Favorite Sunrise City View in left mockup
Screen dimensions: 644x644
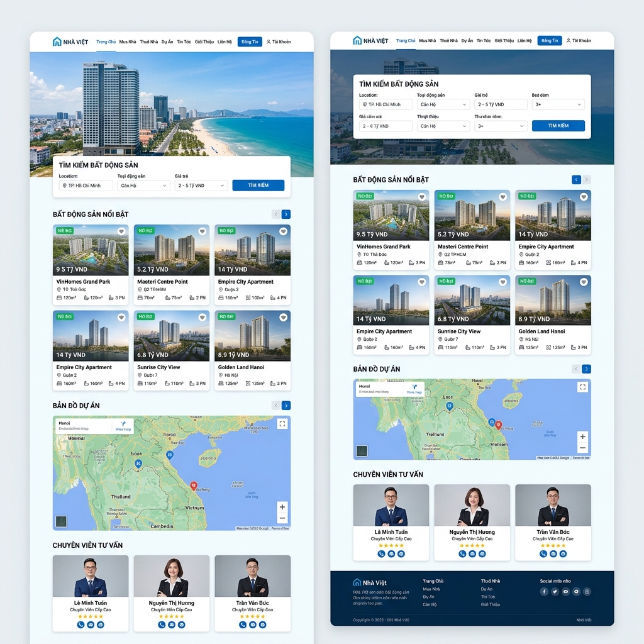click(x=202, y=317)
